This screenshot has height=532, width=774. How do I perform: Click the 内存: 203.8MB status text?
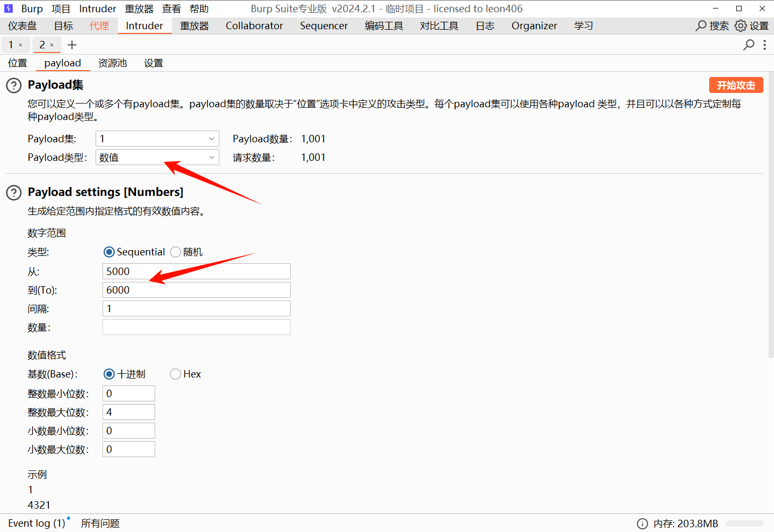pos(686,524)
